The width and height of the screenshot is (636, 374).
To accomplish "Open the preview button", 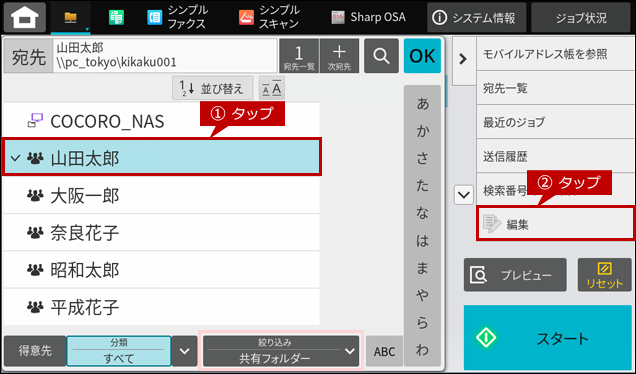I will point(515,275).
